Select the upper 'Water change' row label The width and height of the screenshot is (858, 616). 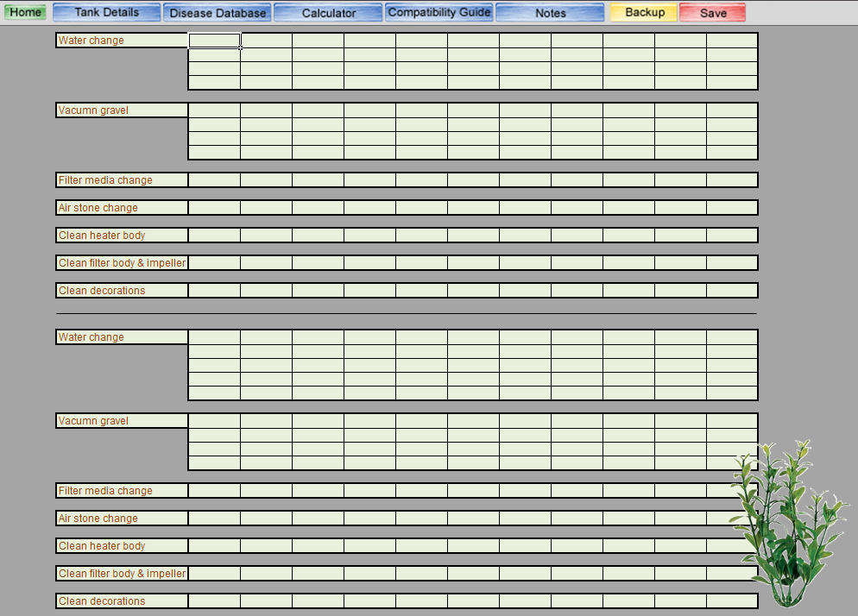pos(121,40)
